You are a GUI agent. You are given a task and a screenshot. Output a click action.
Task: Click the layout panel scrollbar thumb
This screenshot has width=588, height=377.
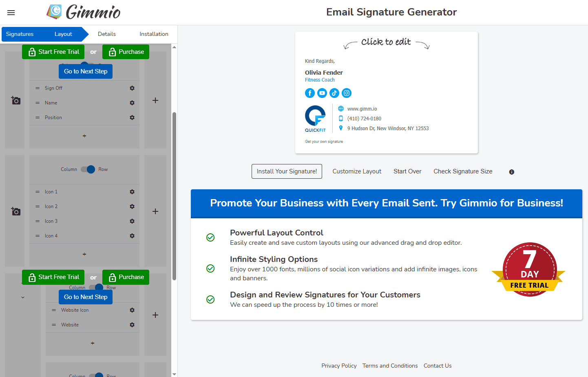pyautogui.click(x=175, y=196)
